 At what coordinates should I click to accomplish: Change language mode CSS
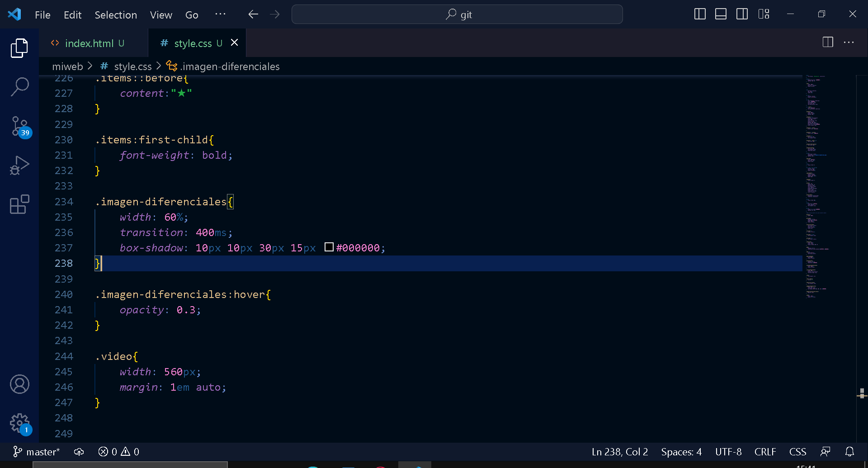point(797,452)
